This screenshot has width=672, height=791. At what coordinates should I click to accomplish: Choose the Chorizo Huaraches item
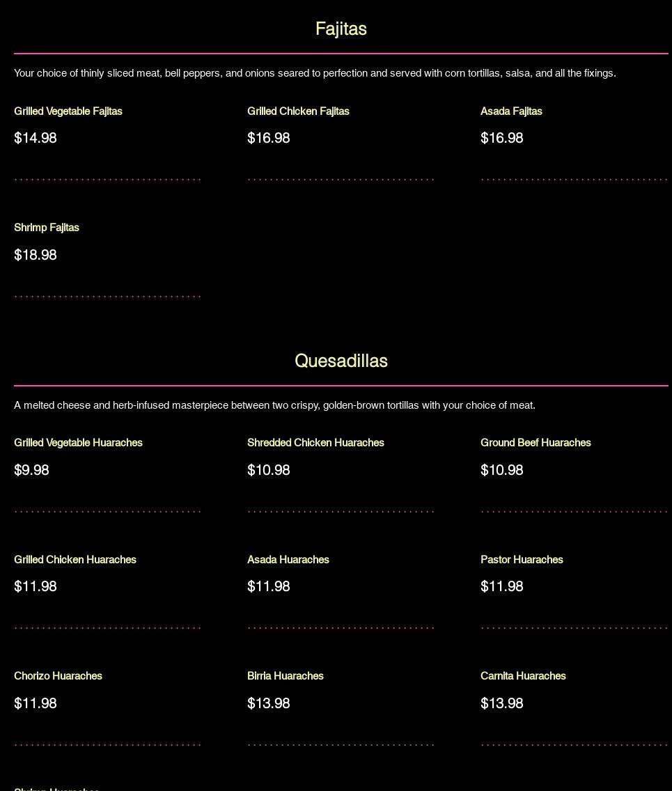tap(58, 676)
